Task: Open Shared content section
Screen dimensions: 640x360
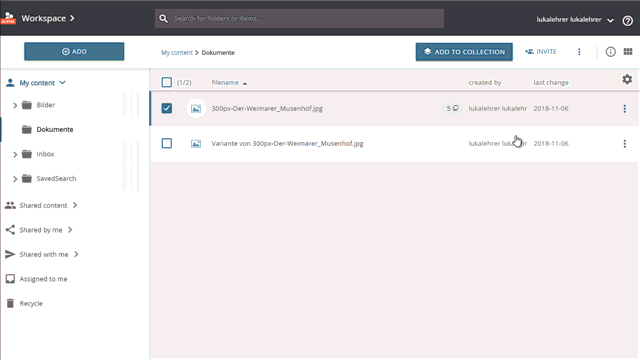Action: [x=43, y=205]
